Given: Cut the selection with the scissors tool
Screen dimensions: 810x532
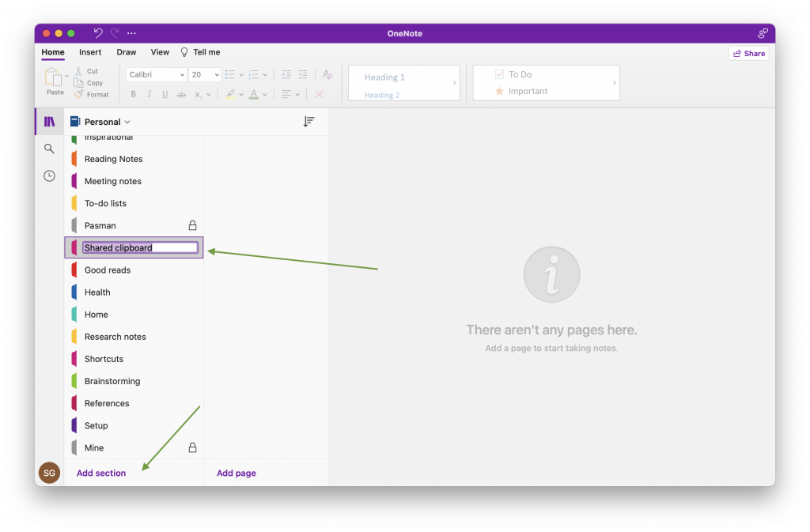Looking at the screenshot, I should (78, 71).
